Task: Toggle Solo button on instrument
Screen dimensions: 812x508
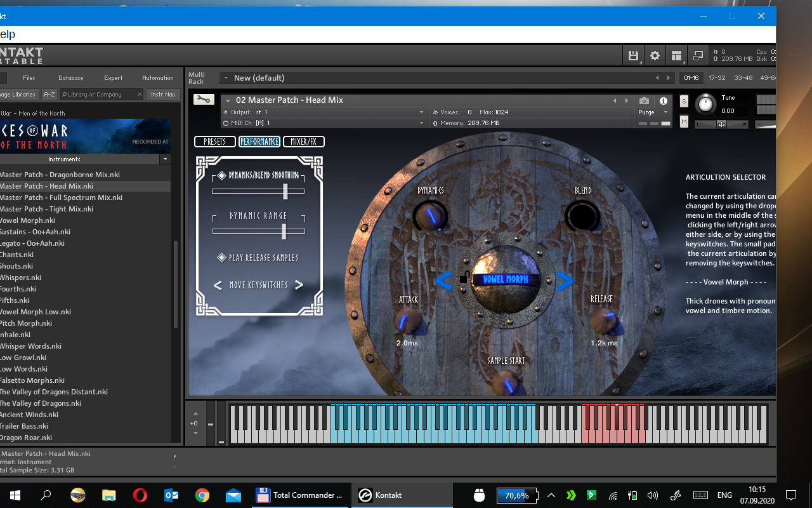Action: click(x=684, y=102)
